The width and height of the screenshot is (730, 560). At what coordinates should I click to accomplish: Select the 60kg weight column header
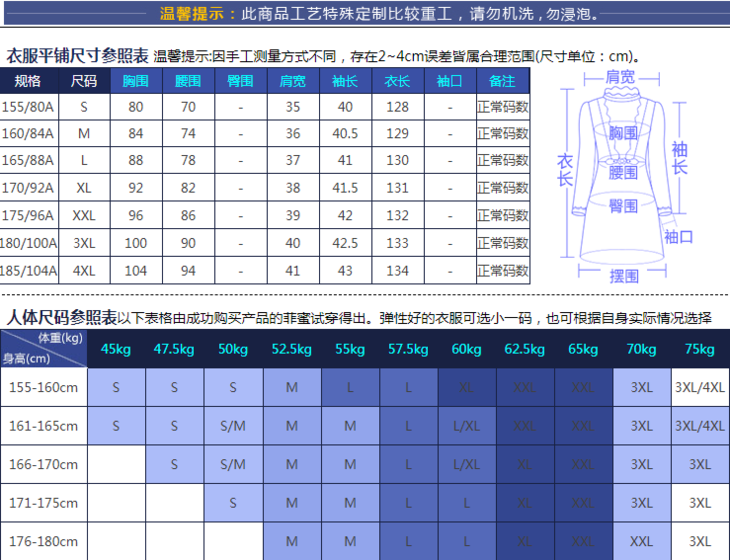(466, 349)
